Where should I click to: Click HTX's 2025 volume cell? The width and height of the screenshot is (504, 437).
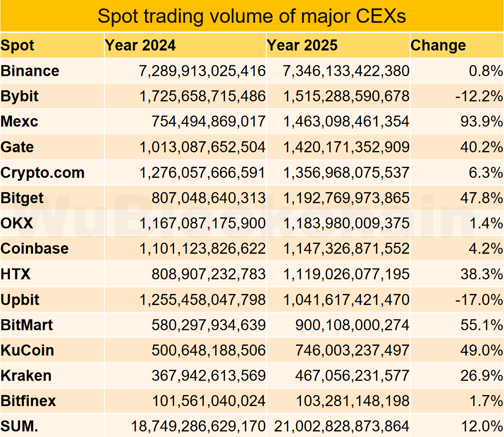[x=346, y=274]
